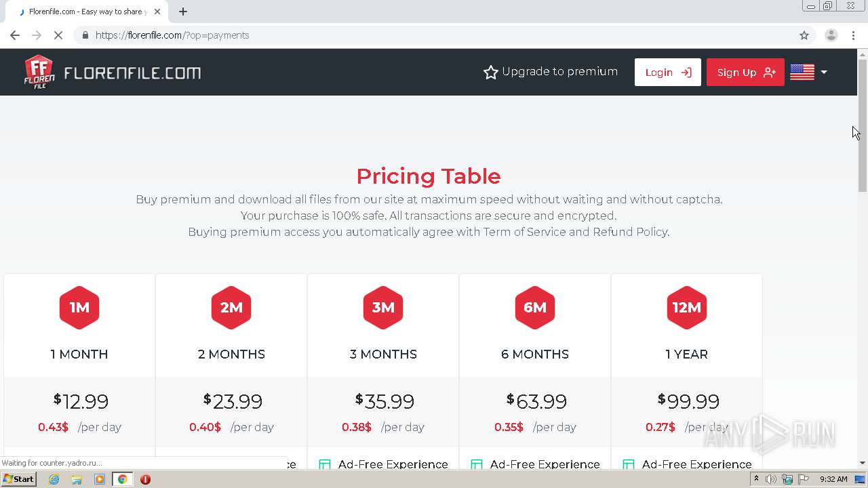Open the Upgrade to premium link

click(x=551, y=72)
